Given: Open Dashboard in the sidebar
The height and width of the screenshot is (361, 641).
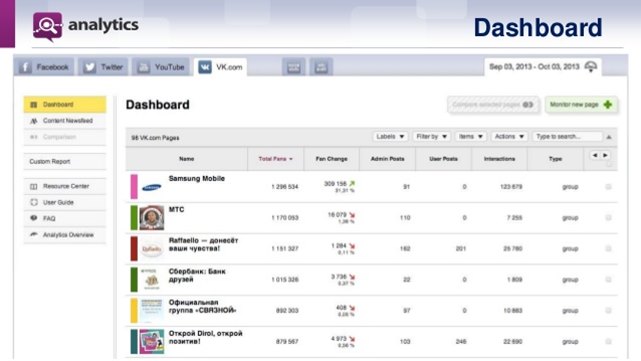Looking at the screenshot, I should coord(65,105).
